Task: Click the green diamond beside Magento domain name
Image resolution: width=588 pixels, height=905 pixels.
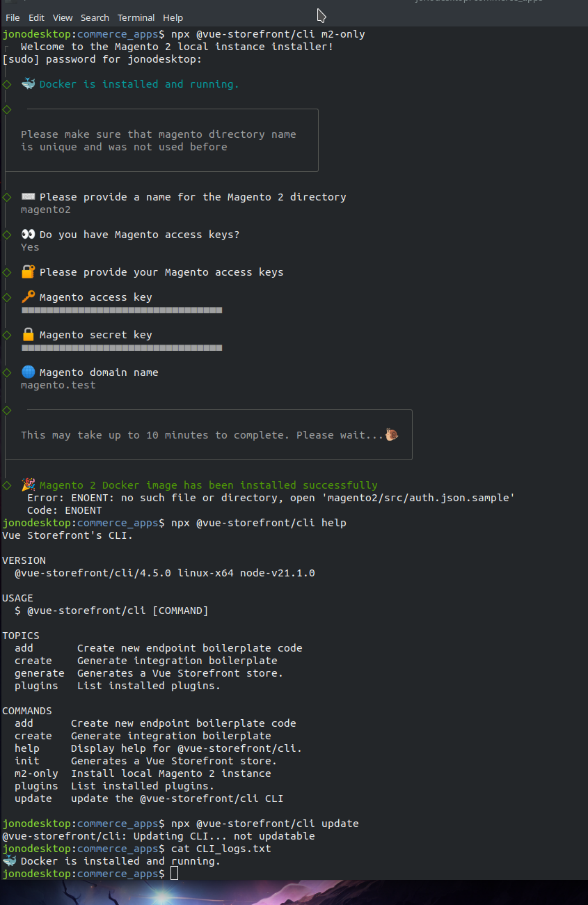Action: click(x=7, y=372)
